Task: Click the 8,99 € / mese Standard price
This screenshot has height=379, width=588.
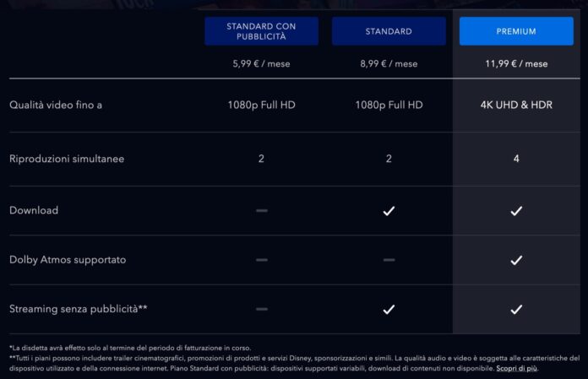Action: (x=389, y=63)
